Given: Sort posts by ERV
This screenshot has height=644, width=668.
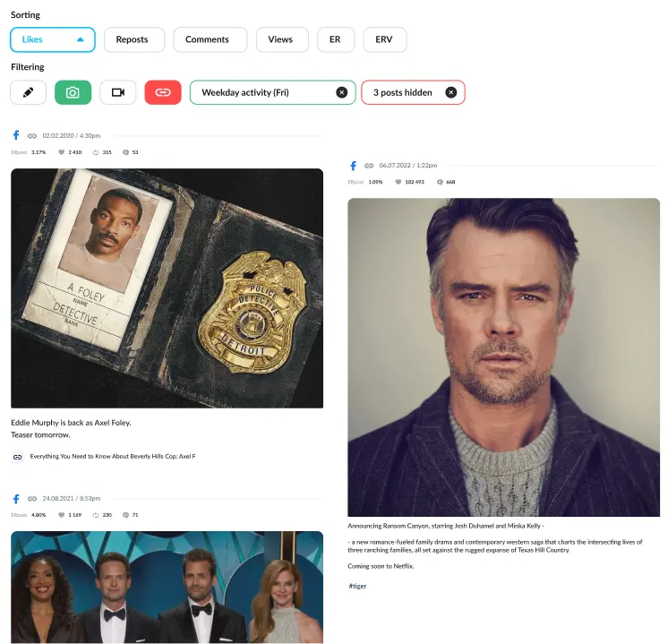Looking at the screenshot, I should pyautogui.click(x=384, y=39).
